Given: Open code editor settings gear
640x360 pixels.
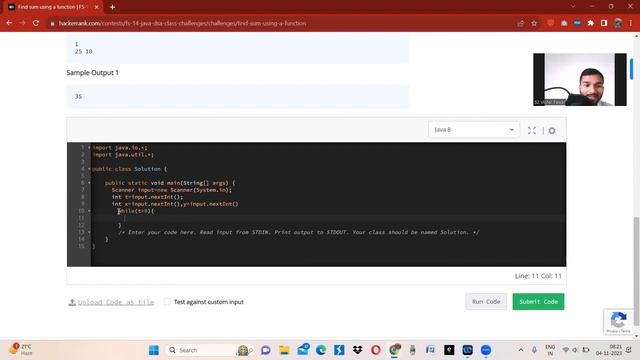Looking at the screenshot, I should [552, 131].
